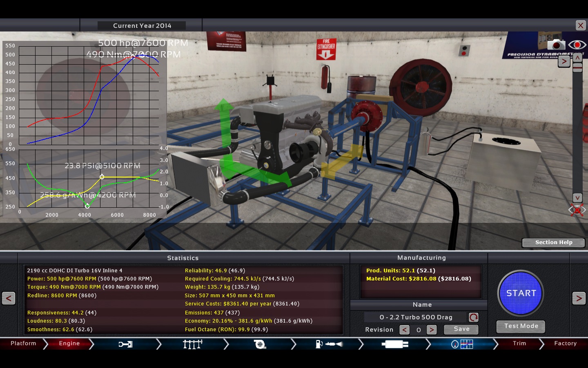This screenshot has width=588, height=368.
Task: Select the boost marker at 5100 RPM
Action: 102,177
